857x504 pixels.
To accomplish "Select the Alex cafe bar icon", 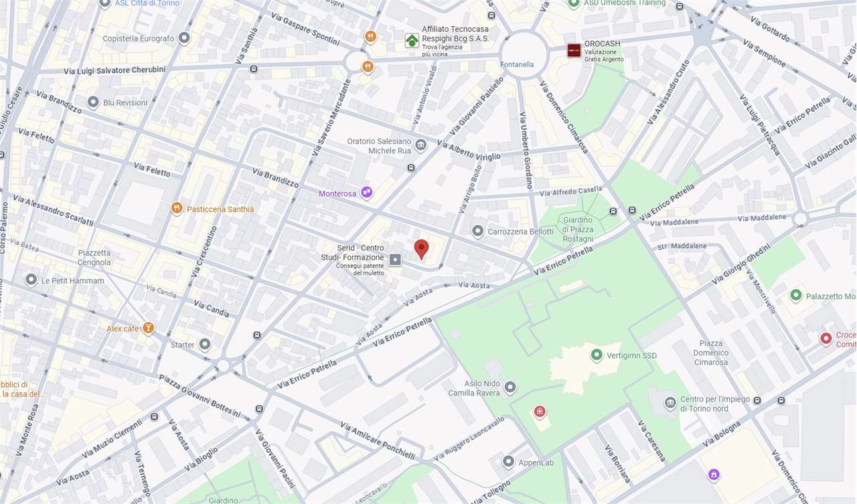I will [148, 328].
